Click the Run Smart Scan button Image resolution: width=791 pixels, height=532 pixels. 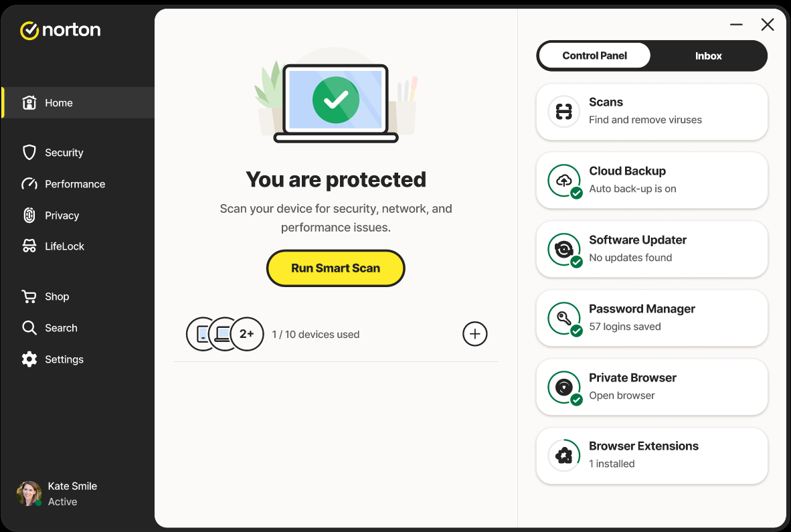pos(336,268)
